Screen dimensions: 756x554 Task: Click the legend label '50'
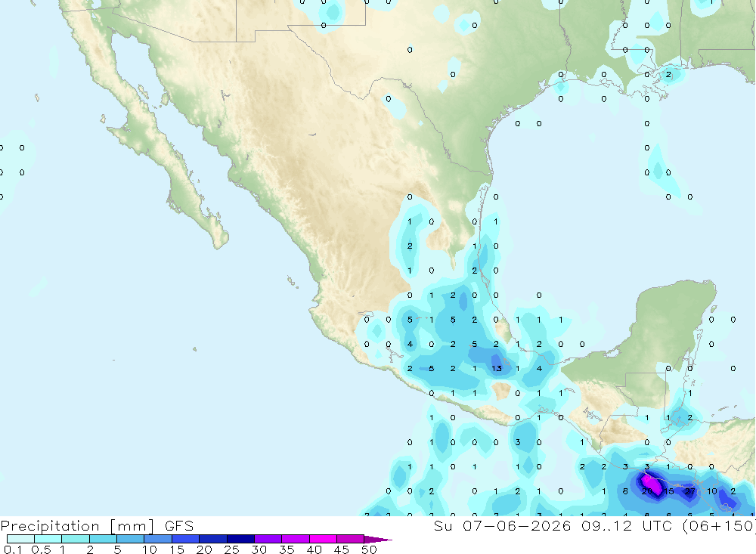(x=369, y=549)
